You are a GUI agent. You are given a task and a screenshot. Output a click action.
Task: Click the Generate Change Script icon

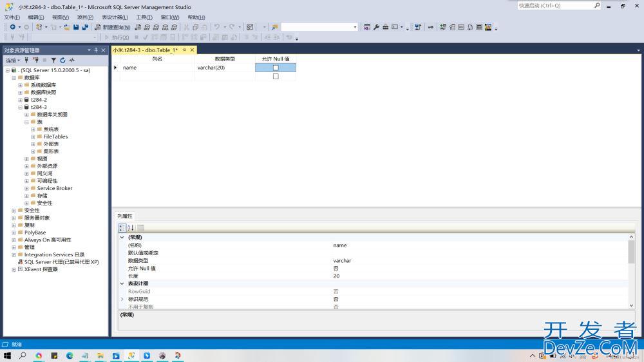coord(418,27)
